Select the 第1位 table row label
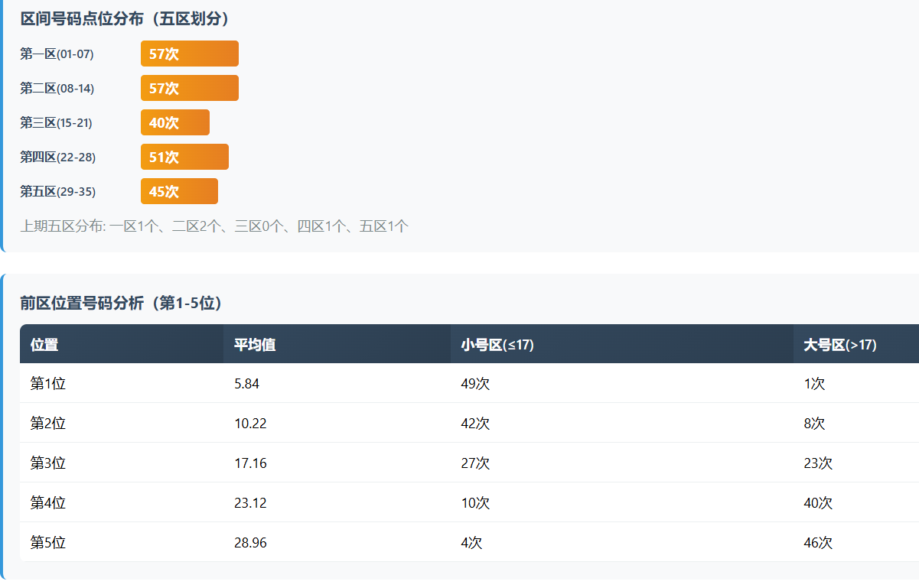Screen dimensions: 919x588 tap(47, 384)
